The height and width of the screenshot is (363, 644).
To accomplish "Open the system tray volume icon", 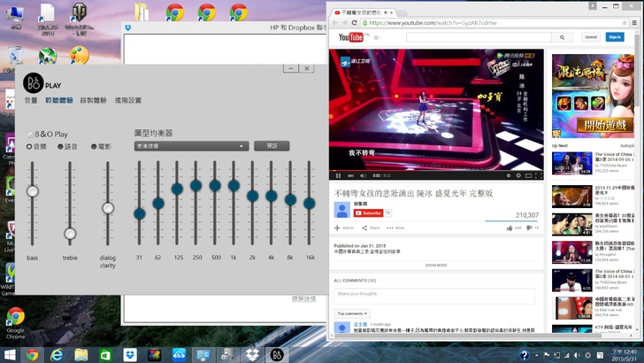I will [x=577, y=355].
